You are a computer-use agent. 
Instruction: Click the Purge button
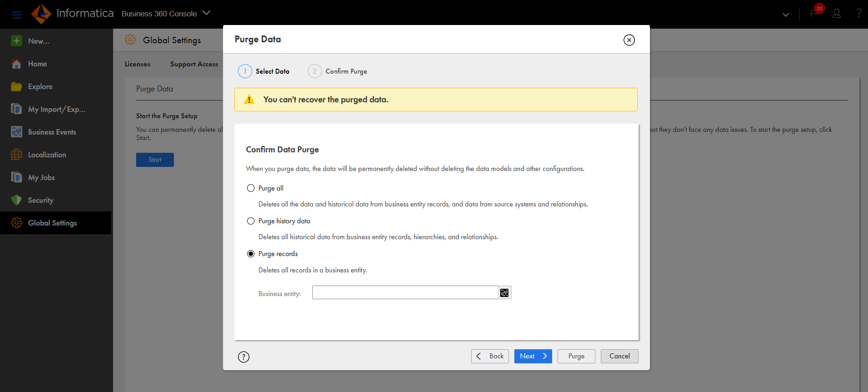pyautogui.click(x=576, y=356)
